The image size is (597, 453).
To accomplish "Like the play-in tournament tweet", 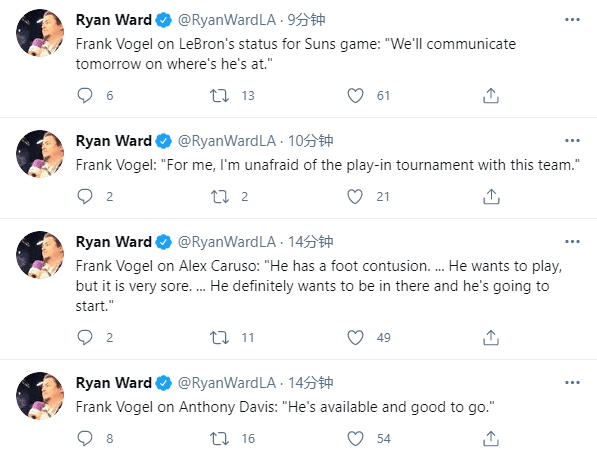I will [355, 196].
